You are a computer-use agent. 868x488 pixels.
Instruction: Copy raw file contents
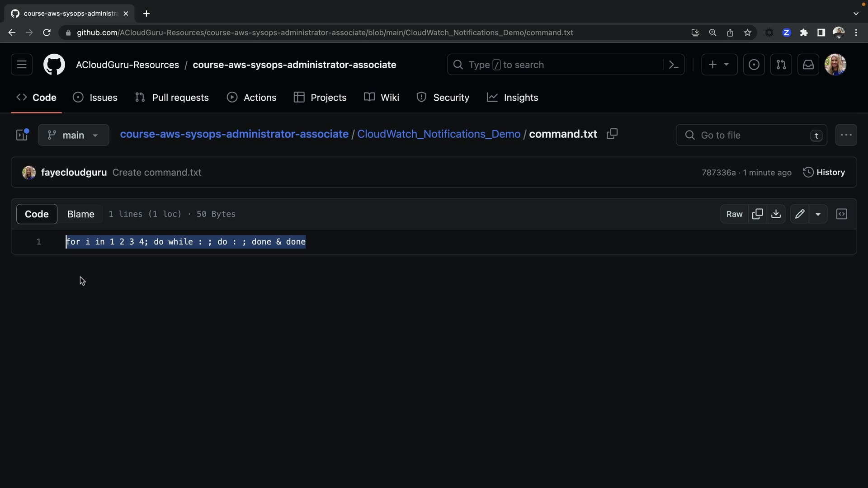(x=758, y=214)
